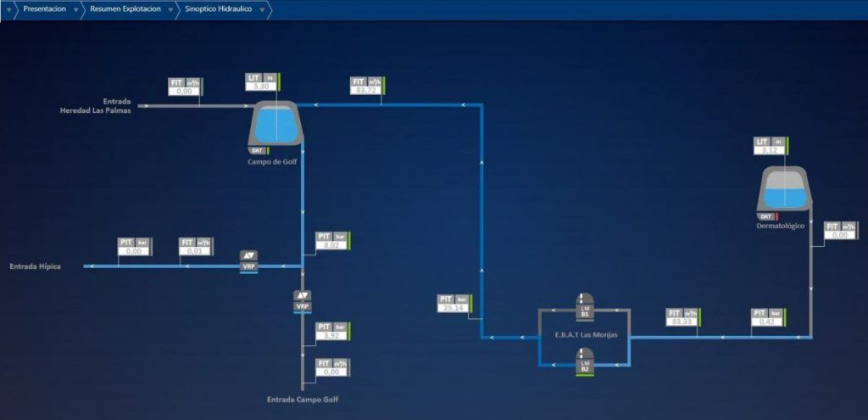Click the FIT 0.00 tag on the Heredad Las Palmas inlet
Image resolution: width=868 pixels, height=420 pixels.
pyautogui.click(x=186, y=87)
